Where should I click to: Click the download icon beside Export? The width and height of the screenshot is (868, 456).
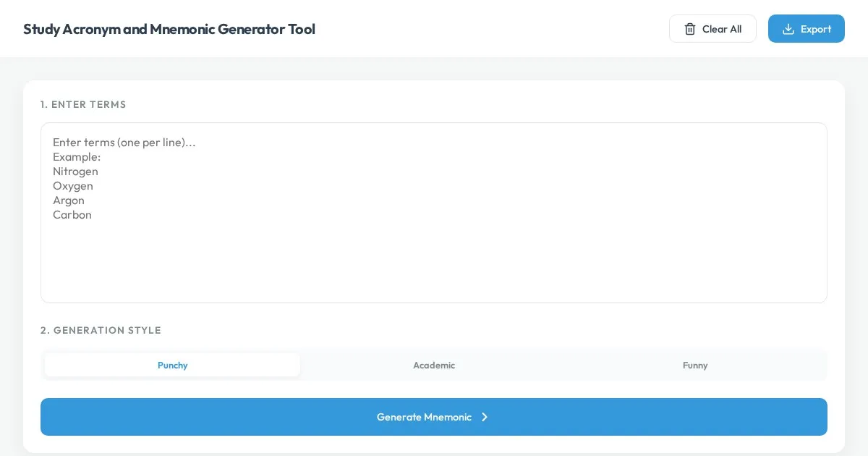(x=788, y=29)
